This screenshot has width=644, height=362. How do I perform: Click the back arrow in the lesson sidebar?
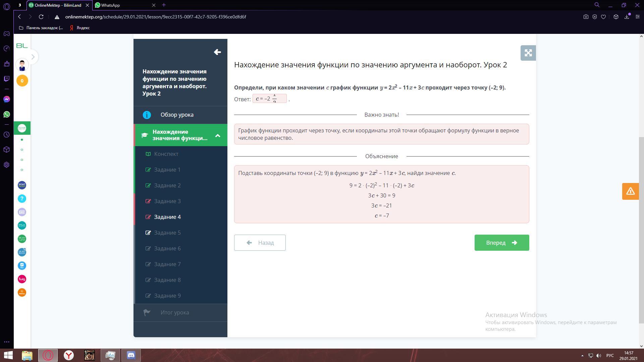coord(217,52)
